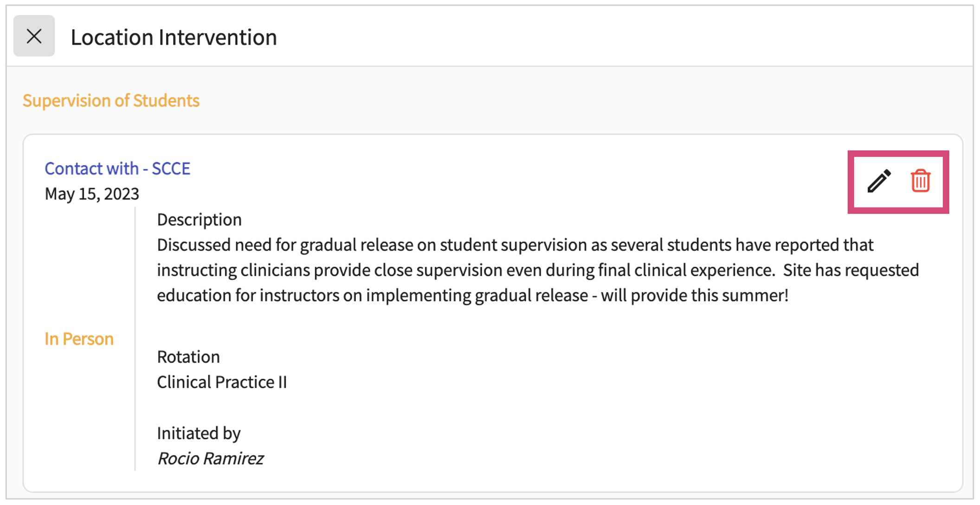Viewport: 980px width, 505px height.
Task: Click the Rotation field label
Action: pyautogui.click(x=188, y=357)
